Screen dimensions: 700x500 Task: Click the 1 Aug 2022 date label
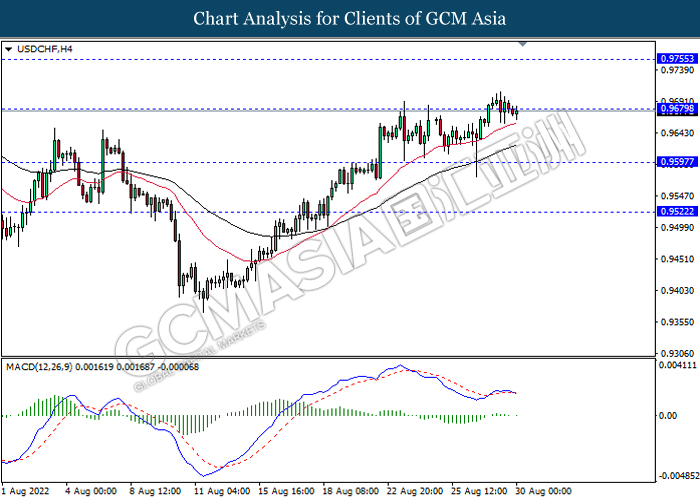coord(25,491)
